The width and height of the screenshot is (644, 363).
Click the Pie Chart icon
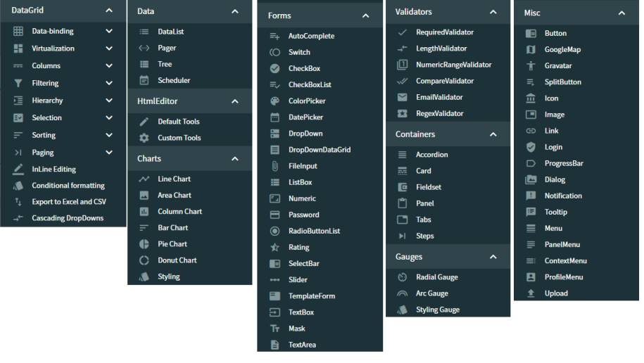tap(144, 244)
